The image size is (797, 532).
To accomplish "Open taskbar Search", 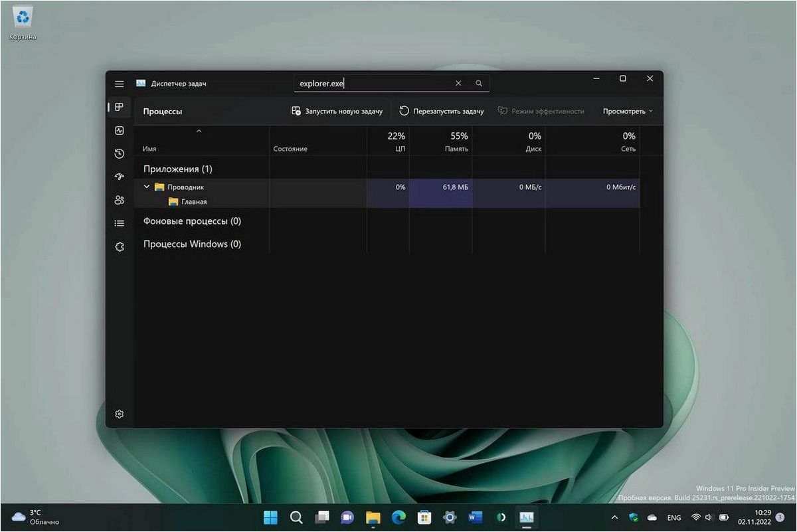I will 296,517.
